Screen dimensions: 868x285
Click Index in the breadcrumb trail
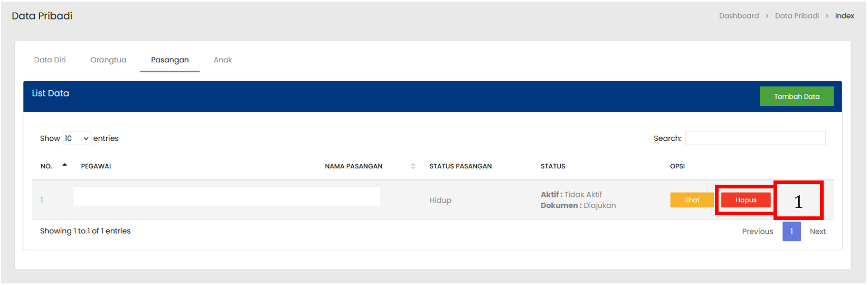point(844,16)
